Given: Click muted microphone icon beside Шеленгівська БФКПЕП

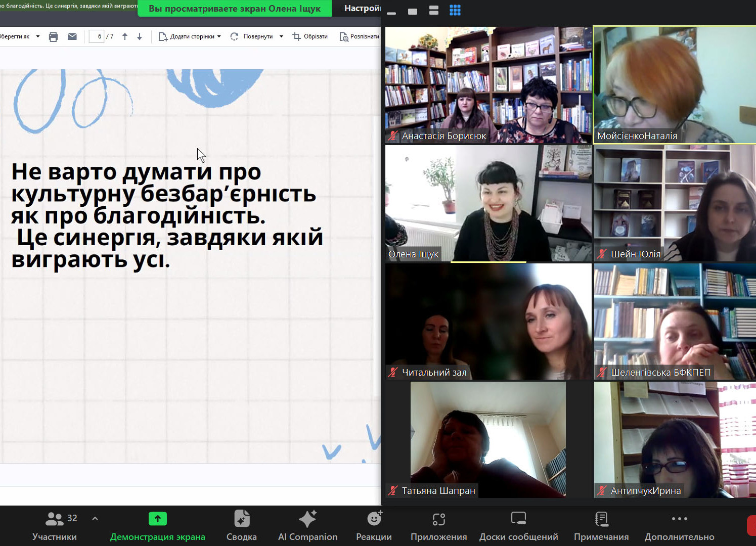Looking at the screenshot, I should [602, 372].
